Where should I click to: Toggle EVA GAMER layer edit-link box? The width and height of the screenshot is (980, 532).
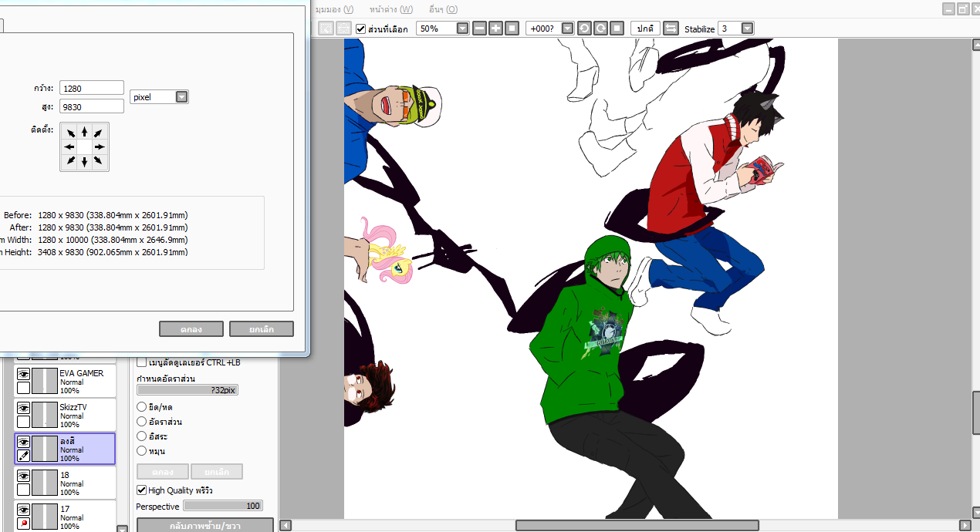23,388
